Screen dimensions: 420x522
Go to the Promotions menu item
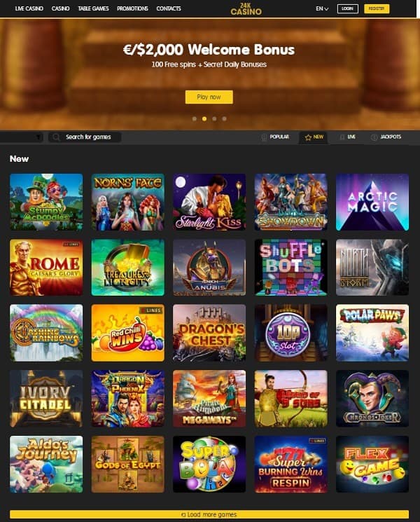coord(132,8)
